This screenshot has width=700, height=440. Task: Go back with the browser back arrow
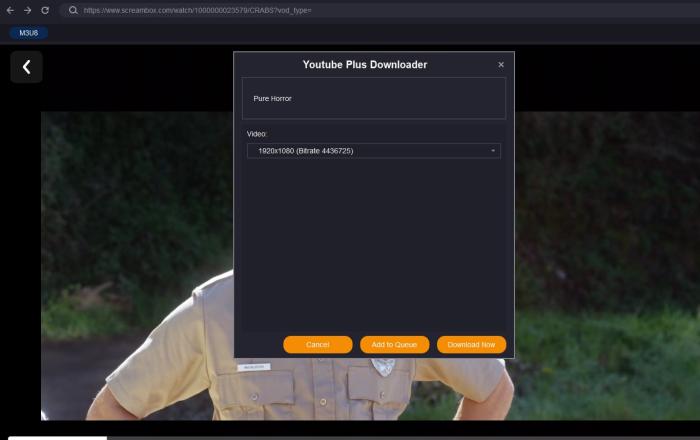[10, 10]
